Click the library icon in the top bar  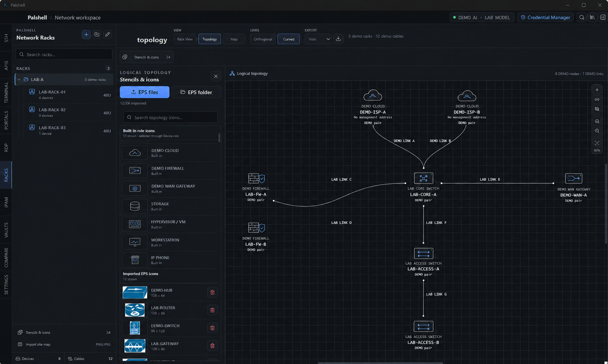click(592, 17)
